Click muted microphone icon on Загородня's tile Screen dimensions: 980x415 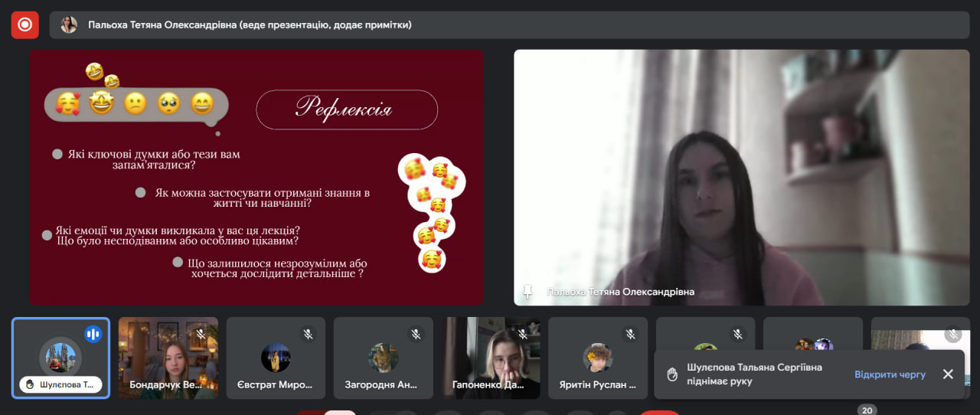[x=416, y=335]
